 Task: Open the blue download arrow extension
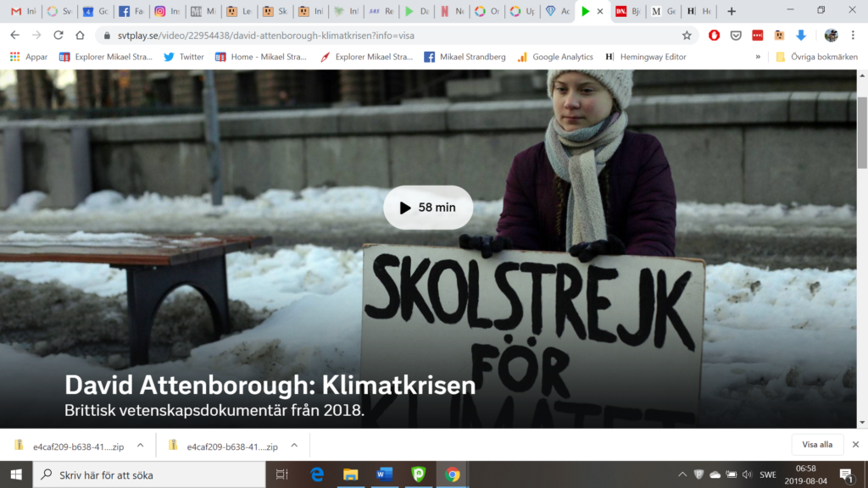[x=801, y=36]
